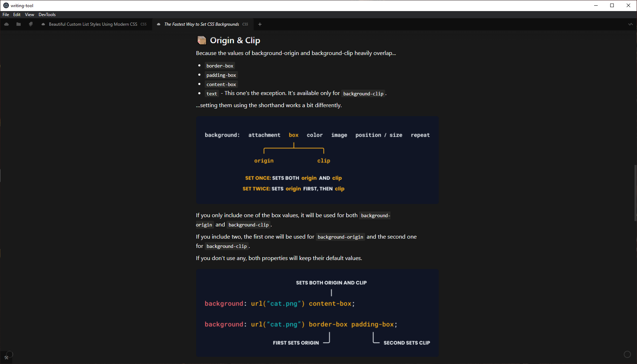Click the tags icon in the tab bar

click(x=31, y=24)
